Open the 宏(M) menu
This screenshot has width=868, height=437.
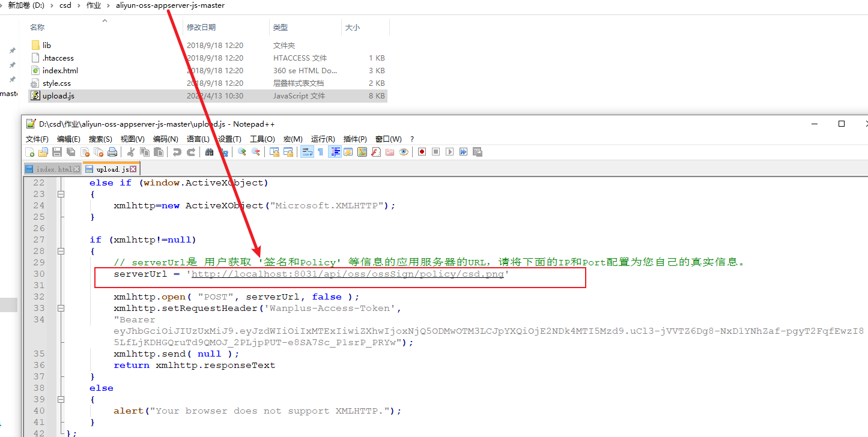(293, 139)
